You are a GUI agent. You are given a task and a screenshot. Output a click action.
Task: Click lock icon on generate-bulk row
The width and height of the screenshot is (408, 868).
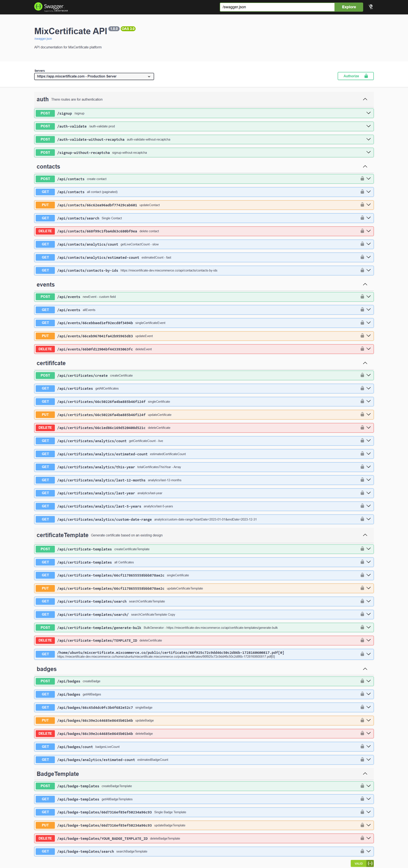pyautogui.click(x=362, y=627)
